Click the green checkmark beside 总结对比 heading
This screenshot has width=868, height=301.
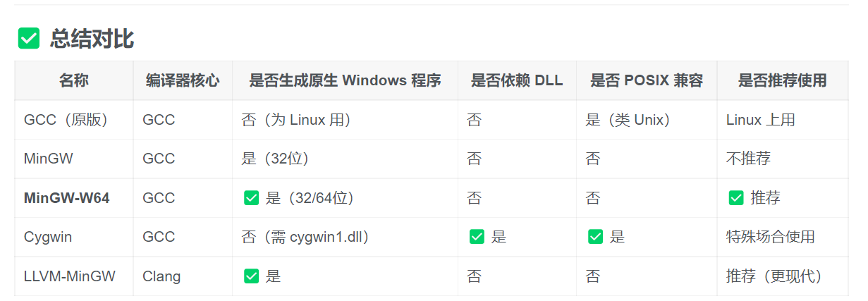[x=28, y=39]
